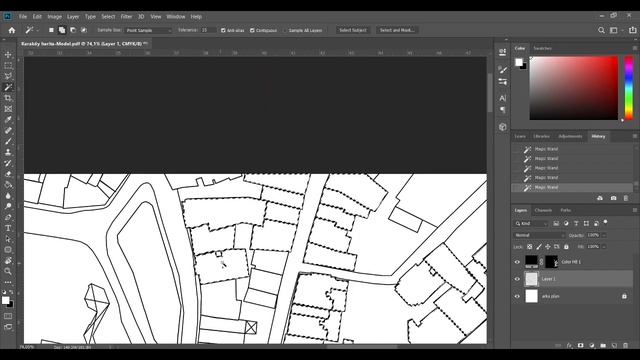Choose Intersect with Selection mode icon
The height and width of the screenshot is (360, 640).
(x=84, y=30)
